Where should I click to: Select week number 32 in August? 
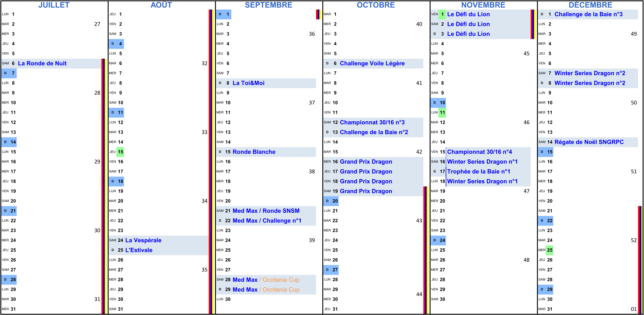pyautogui.click(x=205, y=63)
